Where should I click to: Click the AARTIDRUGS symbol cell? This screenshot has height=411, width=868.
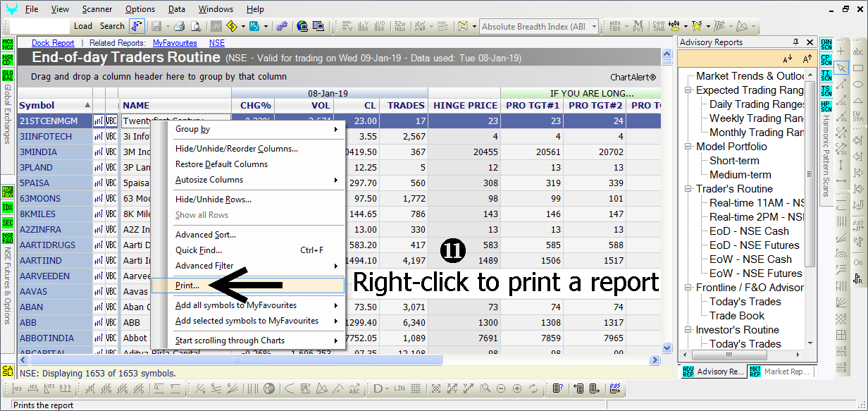point(54,245)
